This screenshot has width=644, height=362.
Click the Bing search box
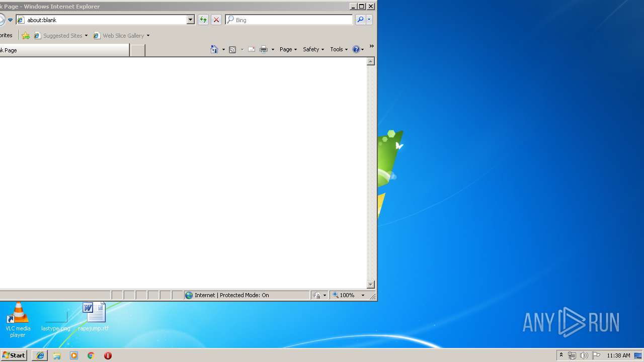point(289,20)
